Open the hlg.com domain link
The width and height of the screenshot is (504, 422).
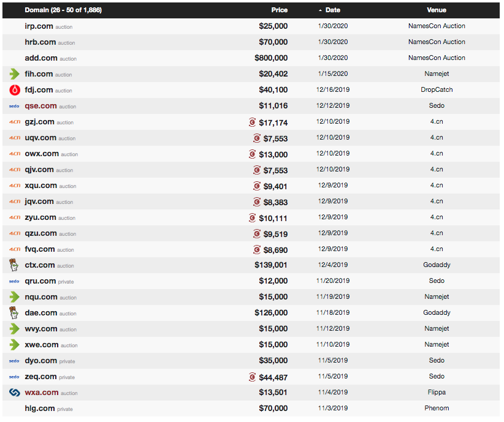tap(40, 409)
